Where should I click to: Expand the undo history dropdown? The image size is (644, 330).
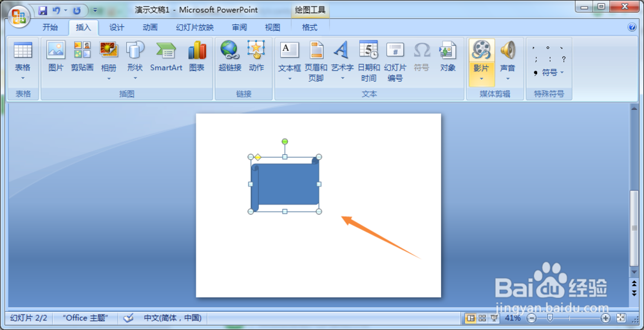(66, 10)
